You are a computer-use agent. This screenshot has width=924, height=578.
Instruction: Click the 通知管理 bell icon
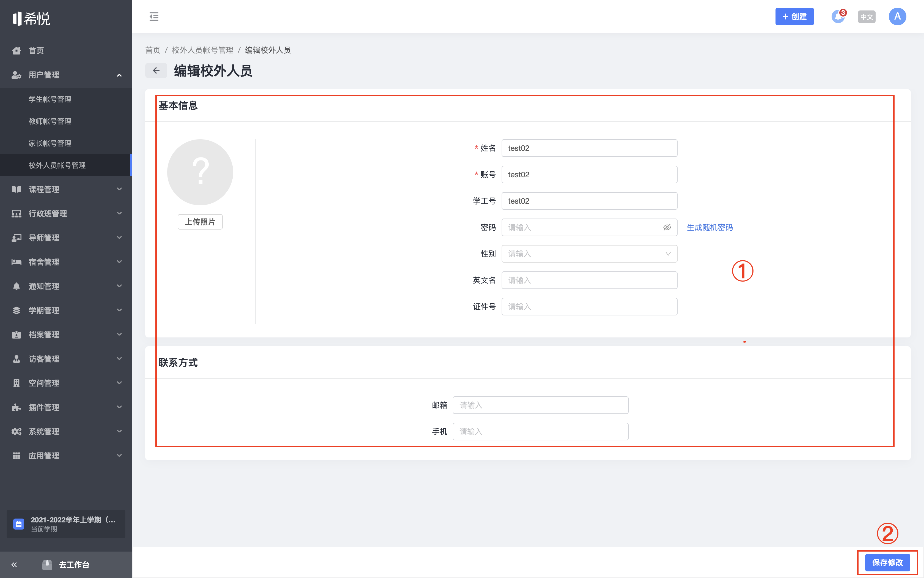click(16, 286)
